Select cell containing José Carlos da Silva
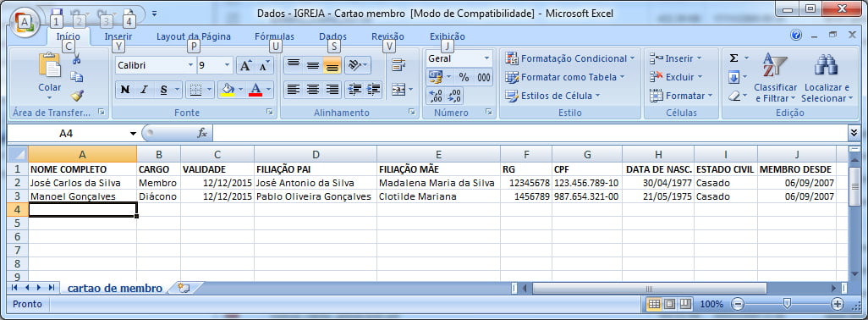 pyautogui.click(x=82, y=183)
